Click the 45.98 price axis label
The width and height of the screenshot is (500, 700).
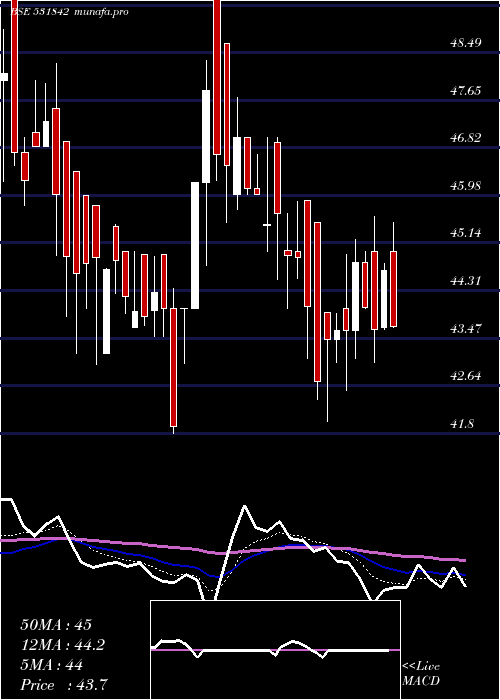pyautogui.click(x=466, y=186)
